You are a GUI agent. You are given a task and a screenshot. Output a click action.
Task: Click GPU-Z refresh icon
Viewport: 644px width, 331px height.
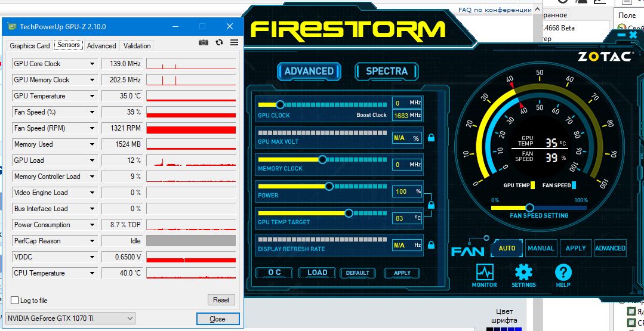pos(219,43)
